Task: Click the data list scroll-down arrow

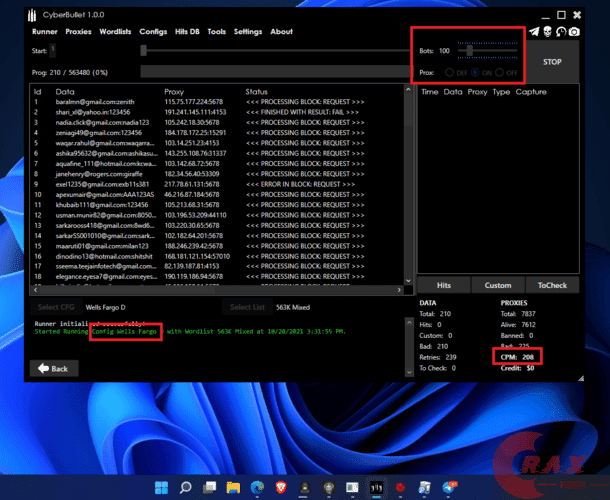Action: coord(408,281)
